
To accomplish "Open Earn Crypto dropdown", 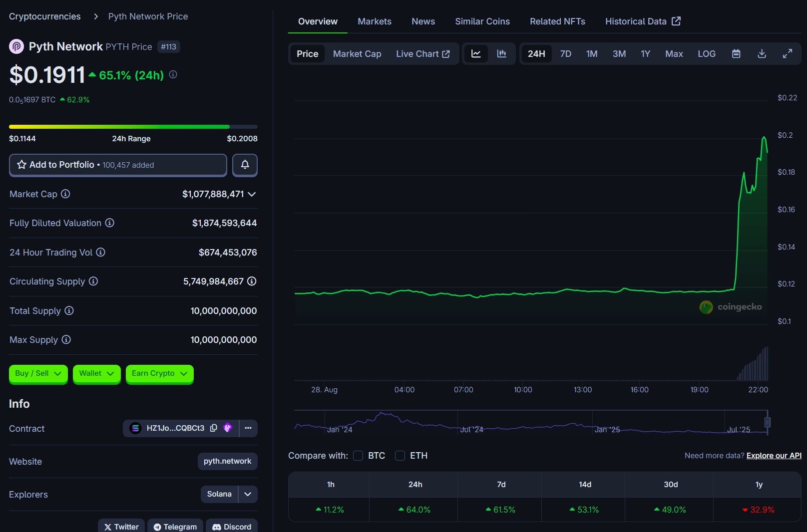I will pos(160,373).
